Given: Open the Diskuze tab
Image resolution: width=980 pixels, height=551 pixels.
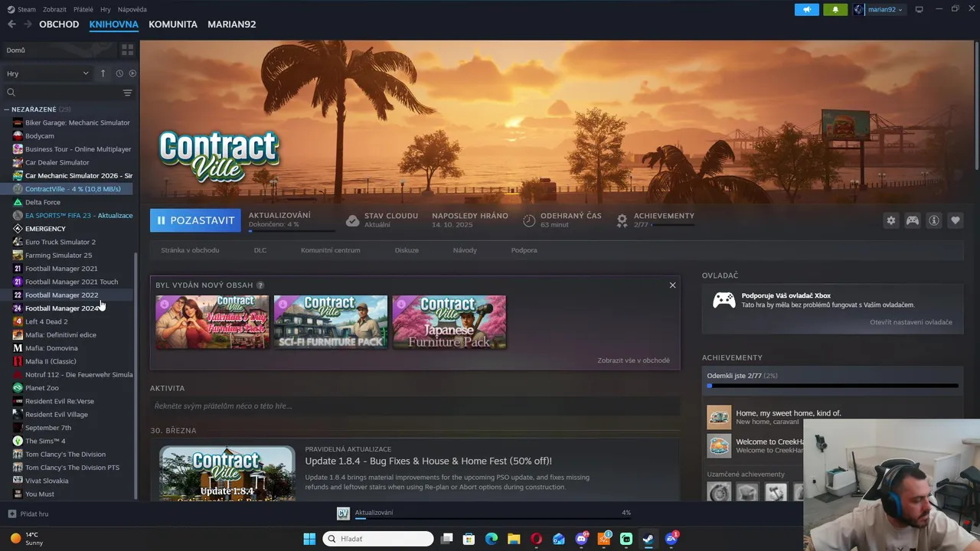Looking at the screenshot, I should click(407, 250).
